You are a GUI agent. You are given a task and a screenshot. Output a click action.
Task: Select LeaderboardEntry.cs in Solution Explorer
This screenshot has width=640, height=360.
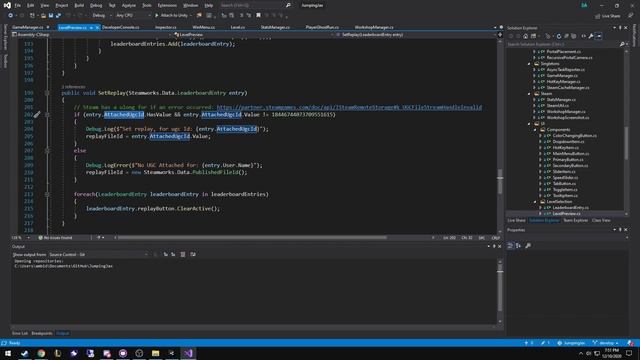click(570, 208)
